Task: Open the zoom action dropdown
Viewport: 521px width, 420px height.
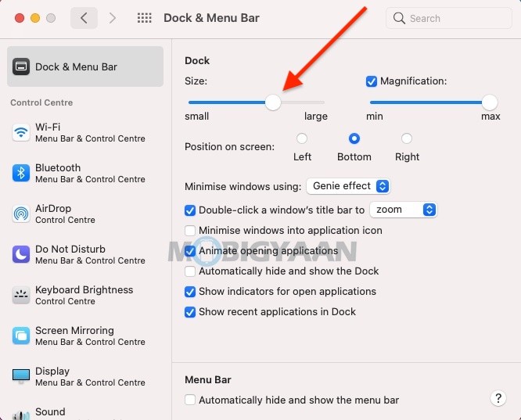Action: click(x=404, y=210)
